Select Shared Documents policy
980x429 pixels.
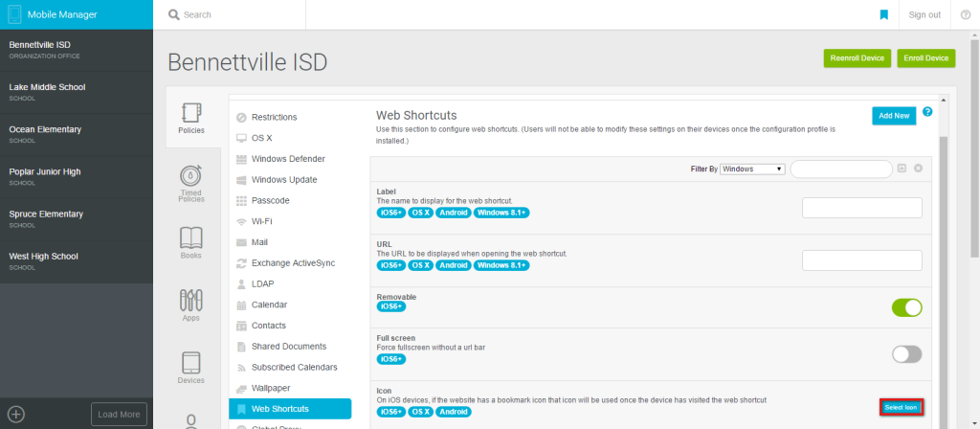pyautogui.click(x=290, y=347)
